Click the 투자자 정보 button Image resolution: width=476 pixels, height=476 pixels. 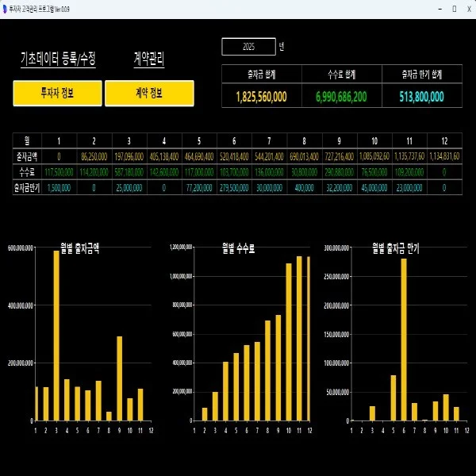tap(57, 93)
